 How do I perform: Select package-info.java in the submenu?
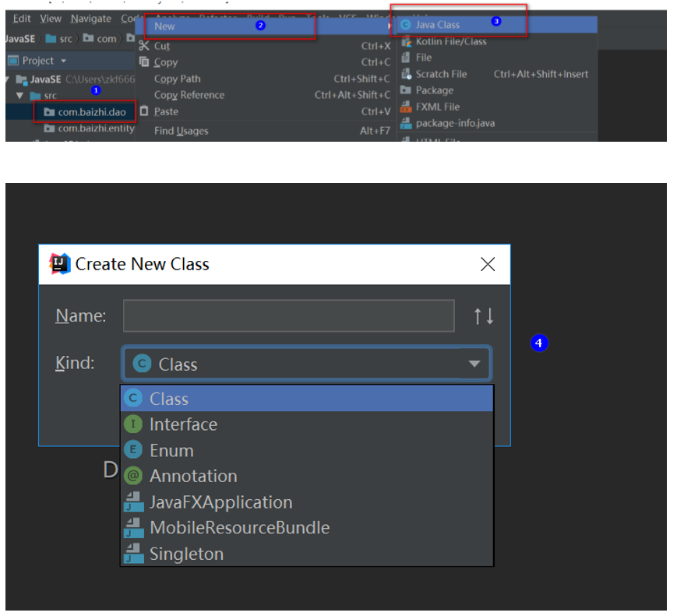coord(497,123)
